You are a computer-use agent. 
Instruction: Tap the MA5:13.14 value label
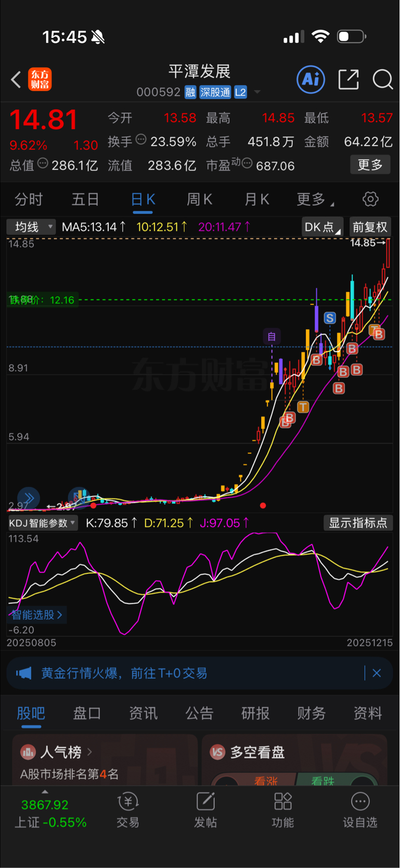94,227
